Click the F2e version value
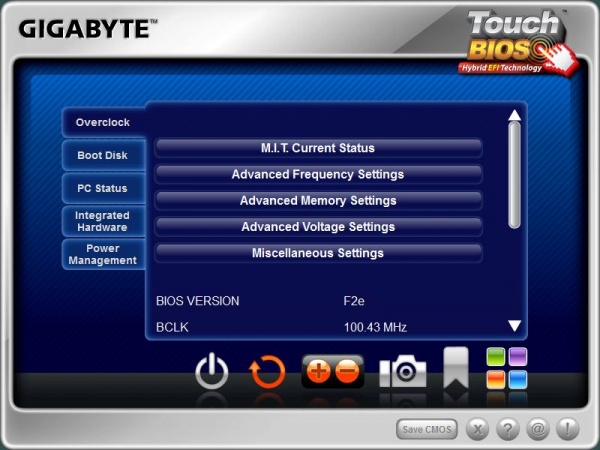This screenshot has width=600, height=450. (354, 301)
